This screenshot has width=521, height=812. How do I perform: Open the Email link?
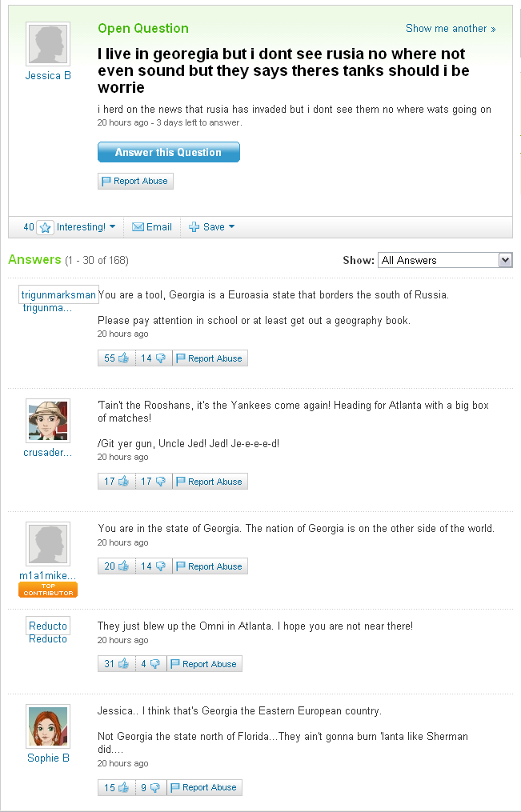click(x=159, y=227)
